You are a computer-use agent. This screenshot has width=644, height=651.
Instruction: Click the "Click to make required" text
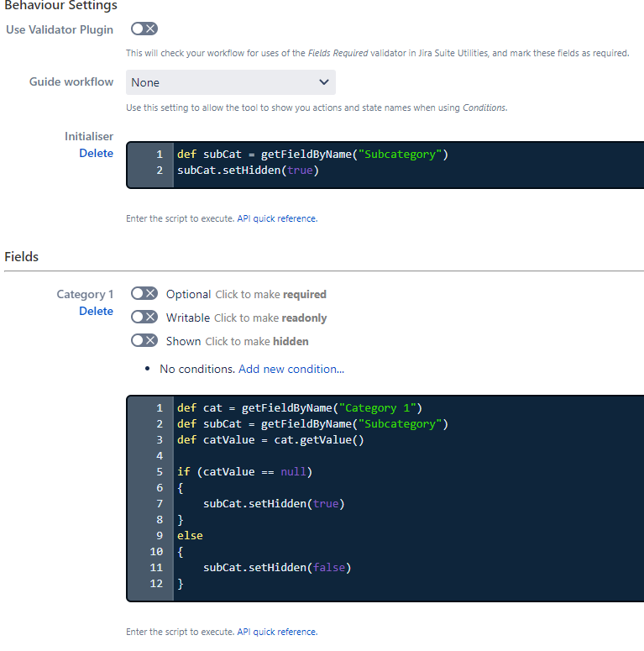pos(270,294)
